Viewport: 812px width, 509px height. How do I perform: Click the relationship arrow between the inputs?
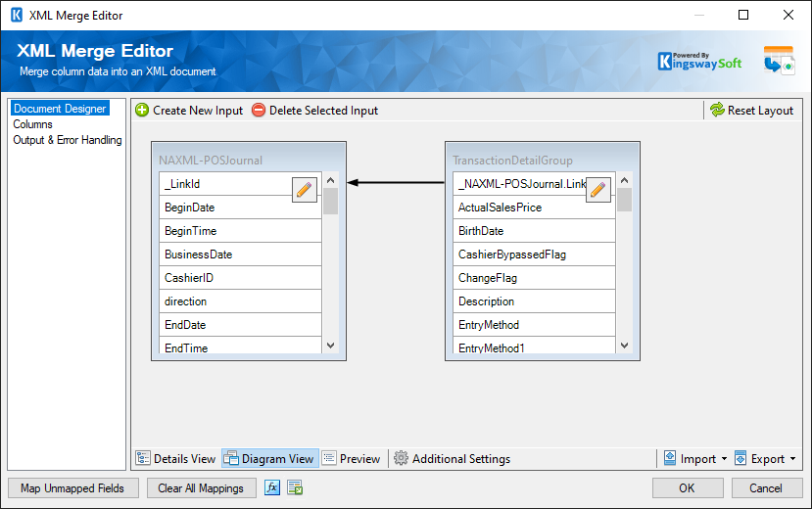[396, 183]
